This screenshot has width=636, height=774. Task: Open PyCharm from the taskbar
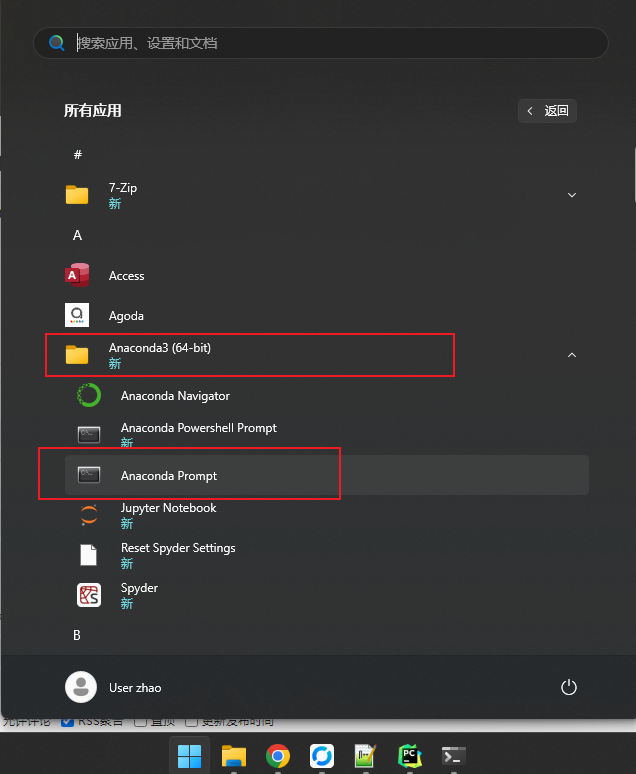(x=409, y=756)
